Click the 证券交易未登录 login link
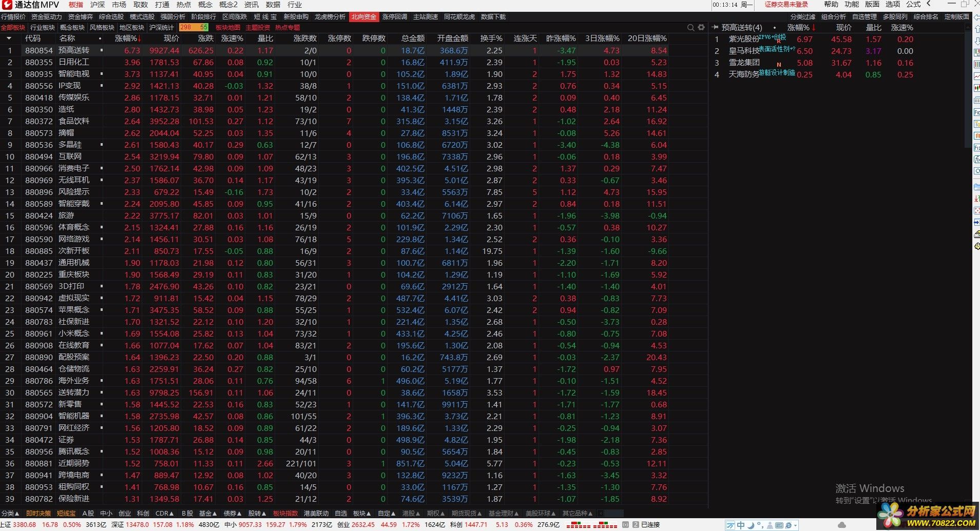The height and width of the screenshot is (531, 980). pyautogui.click(x=786, y=5)
